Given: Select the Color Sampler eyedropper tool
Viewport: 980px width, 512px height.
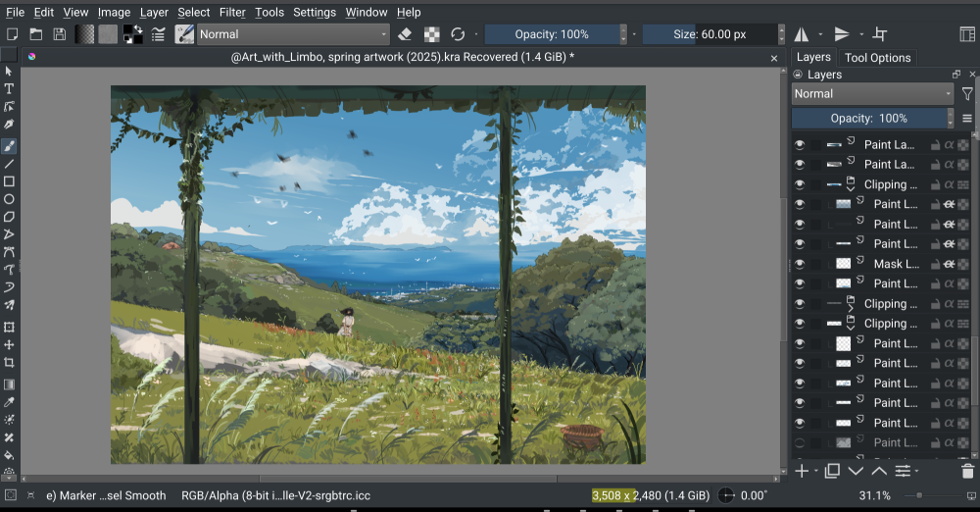Looking at the screenshot, I should coord(9,402).
